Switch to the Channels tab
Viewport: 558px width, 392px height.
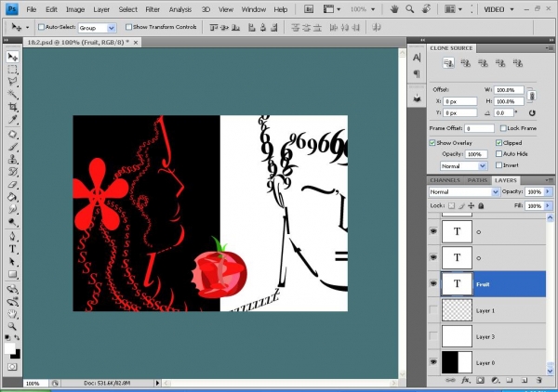pyautogui.click(x=445, y=180)
